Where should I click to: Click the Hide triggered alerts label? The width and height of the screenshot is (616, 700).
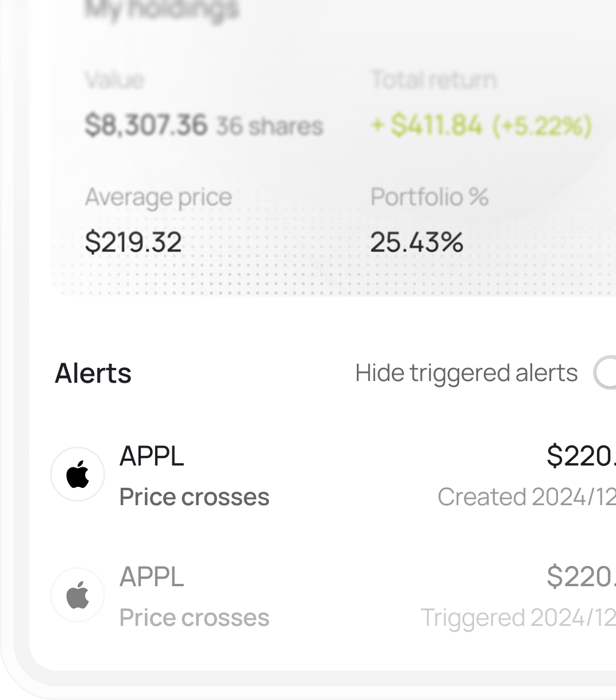pyautogui.click(x=466, y=373)
